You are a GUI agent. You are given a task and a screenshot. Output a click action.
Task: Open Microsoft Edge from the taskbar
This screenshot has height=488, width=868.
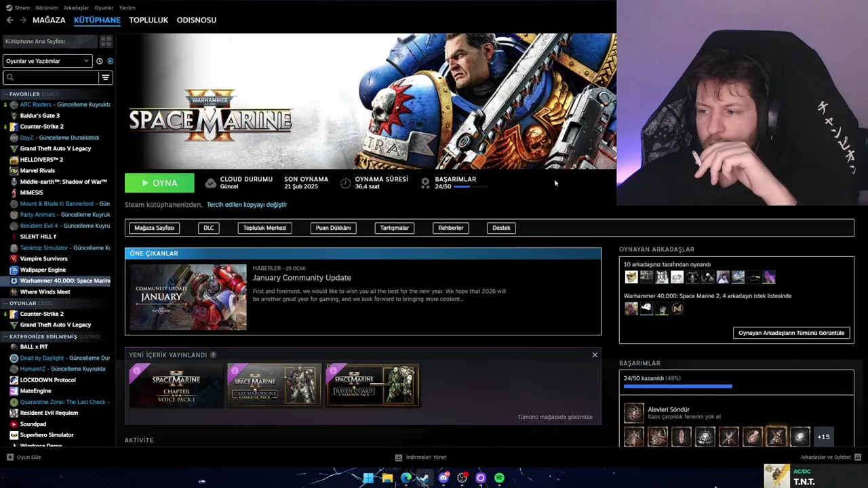406,478
